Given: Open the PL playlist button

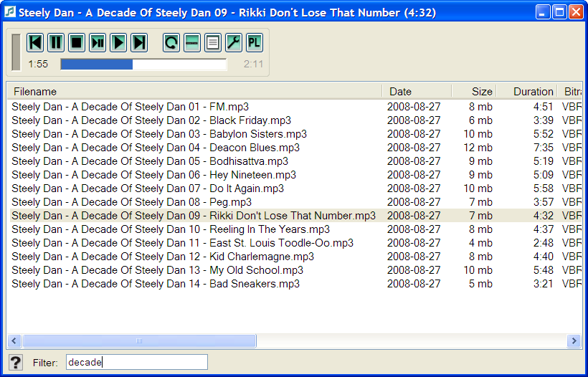Looking at the screenshot, I should (255, 43).
